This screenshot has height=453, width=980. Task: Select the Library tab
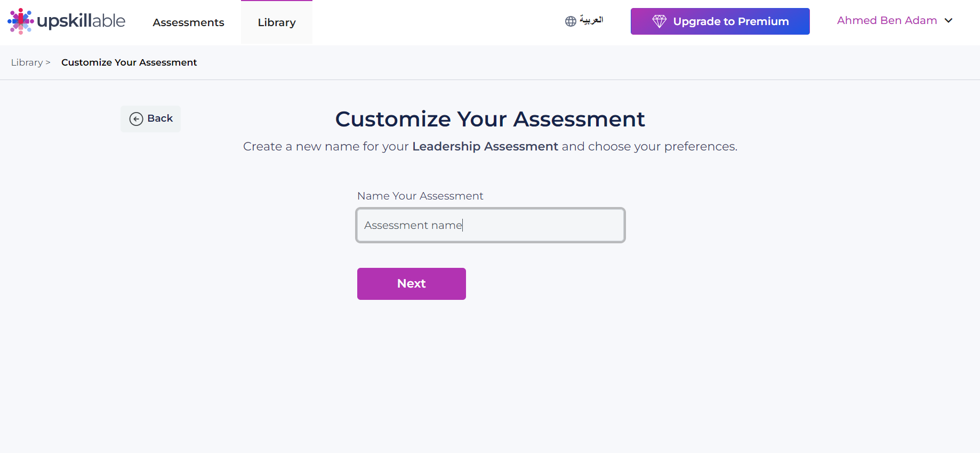(x=277, y=22)
